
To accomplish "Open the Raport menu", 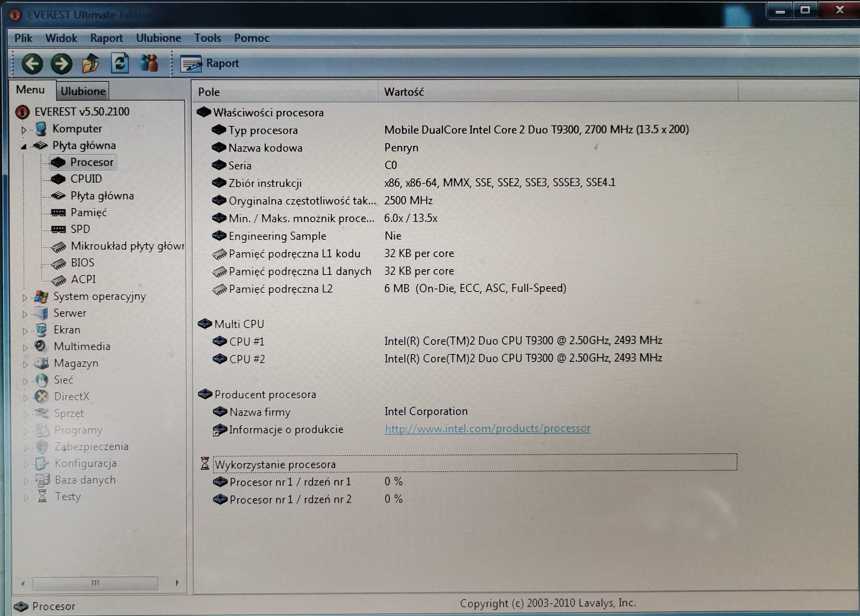I will point(107,38).
